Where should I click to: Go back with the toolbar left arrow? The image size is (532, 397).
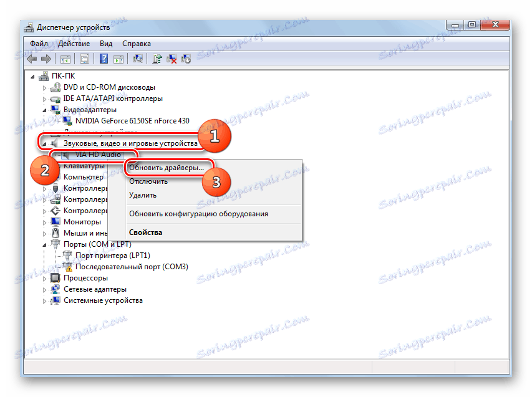coord(32,59)
